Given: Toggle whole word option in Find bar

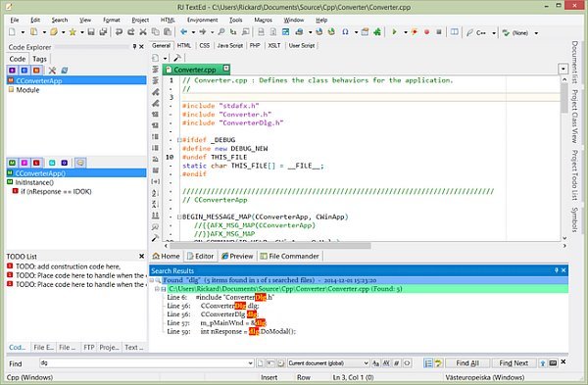Looking at the screenshot, I should 386,362.
